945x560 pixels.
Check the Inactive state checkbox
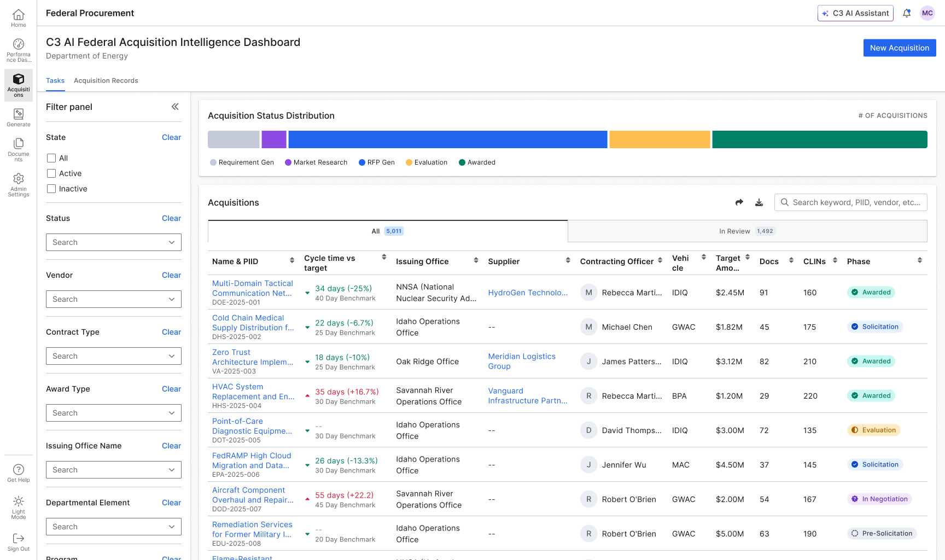[51, 189]
